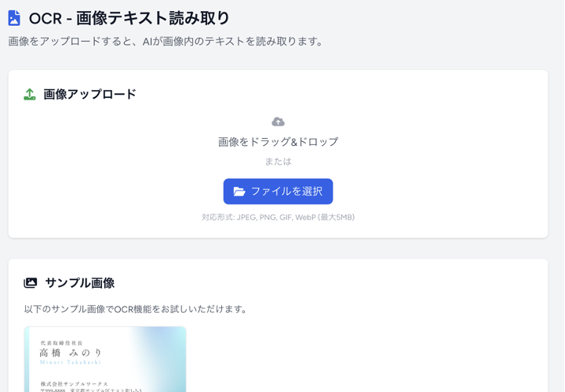
Task: Click the OCR - 画像テキスト読み取り title
Action: [x=129, y=18]
